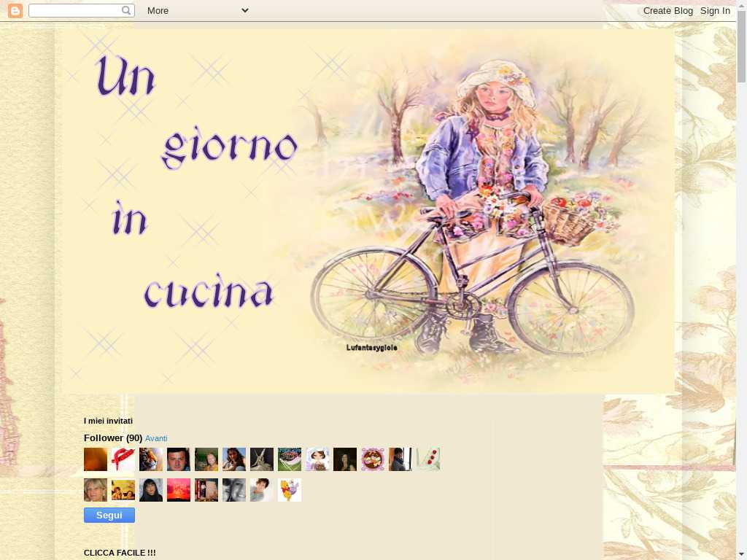The height and width of the screenshot is (560, 747).
Task: Open the red ribbon follower avatar
Action: click(x=123, y=459)
